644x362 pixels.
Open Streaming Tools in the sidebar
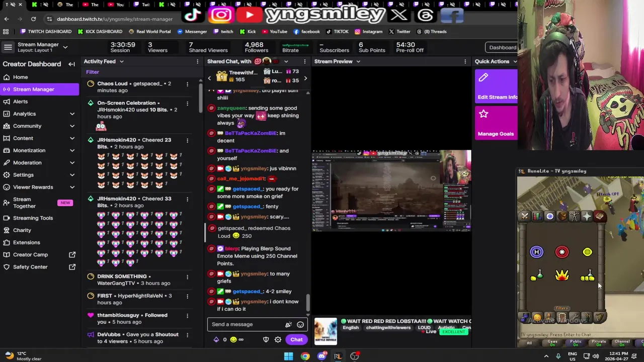pyautogui.click(x=39, y=218)
